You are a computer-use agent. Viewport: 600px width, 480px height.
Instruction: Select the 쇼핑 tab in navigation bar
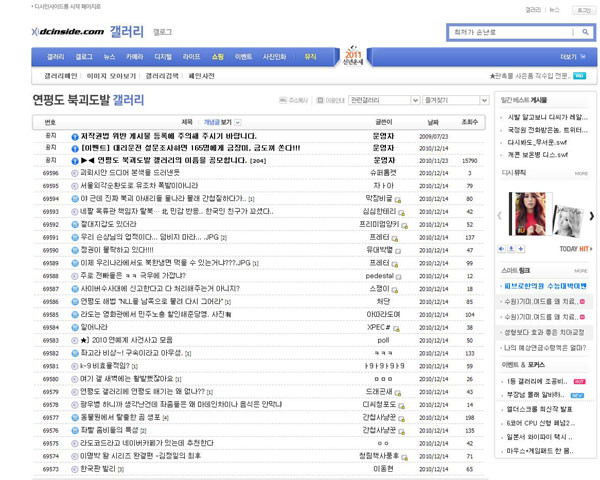click(217, 57)
